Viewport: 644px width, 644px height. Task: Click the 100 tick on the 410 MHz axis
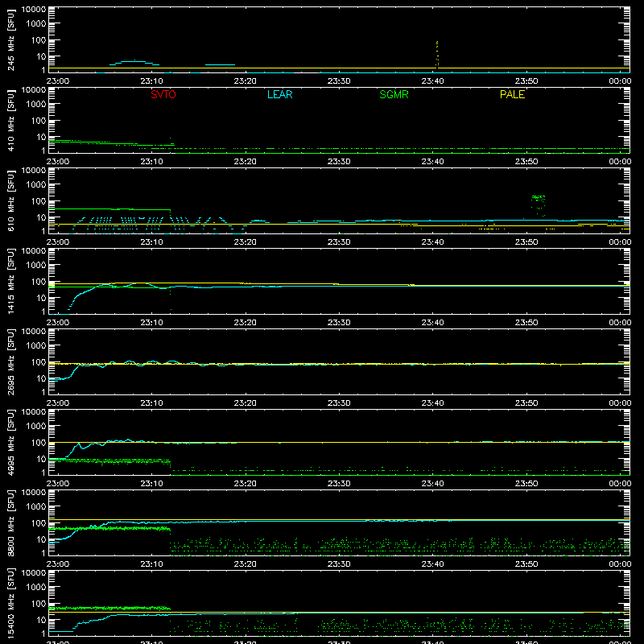tap(39, 120)
